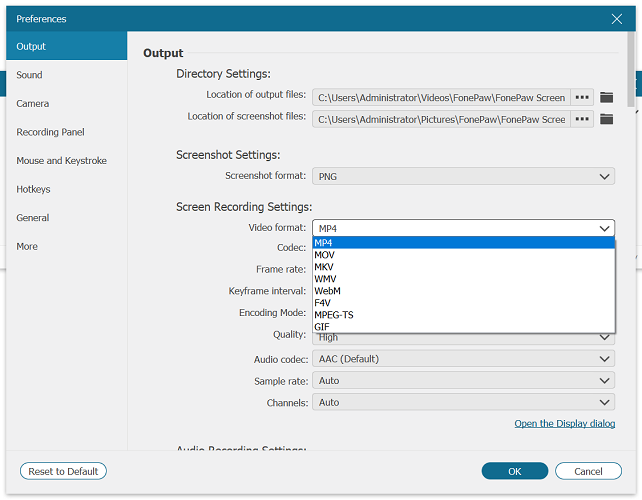Select MP4 in video format list
The image size is (642, 500).
coord(463,243)
